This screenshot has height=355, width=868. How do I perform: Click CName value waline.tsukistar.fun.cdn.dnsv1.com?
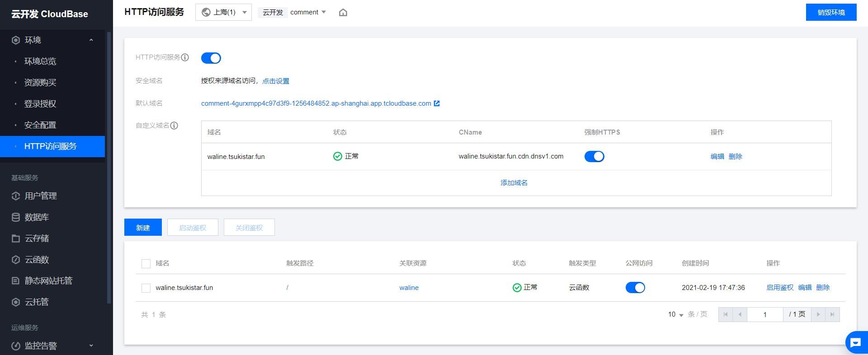(x=511, y=156)
